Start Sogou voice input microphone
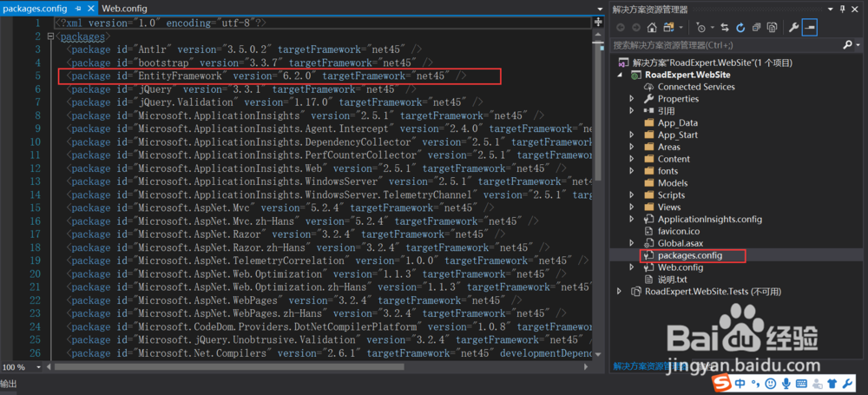This screenshot has height=395, width=868. coord(786,384)
